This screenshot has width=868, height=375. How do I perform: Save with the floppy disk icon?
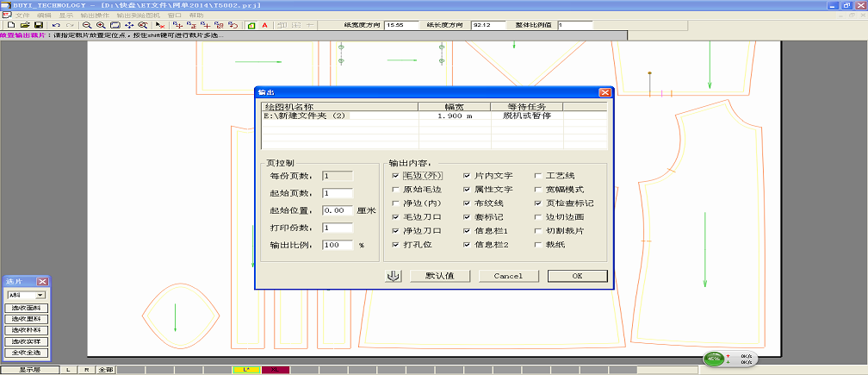coord(38,26)
